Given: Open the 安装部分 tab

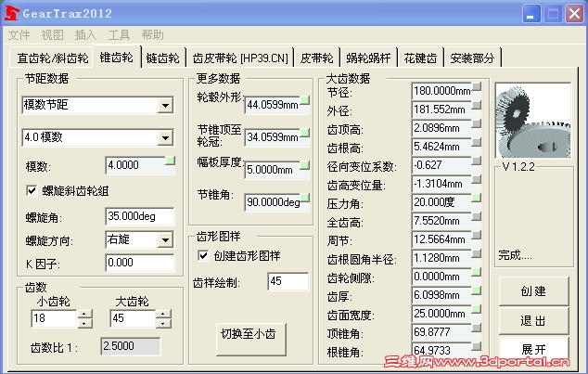Looking at the screenshot, I should [x=472, y=58].
